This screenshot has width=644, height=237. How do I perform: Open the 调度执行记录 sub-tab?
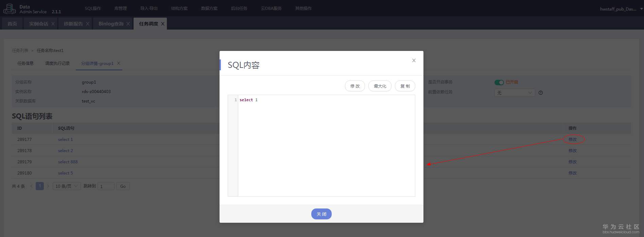[x=57, y=63]
